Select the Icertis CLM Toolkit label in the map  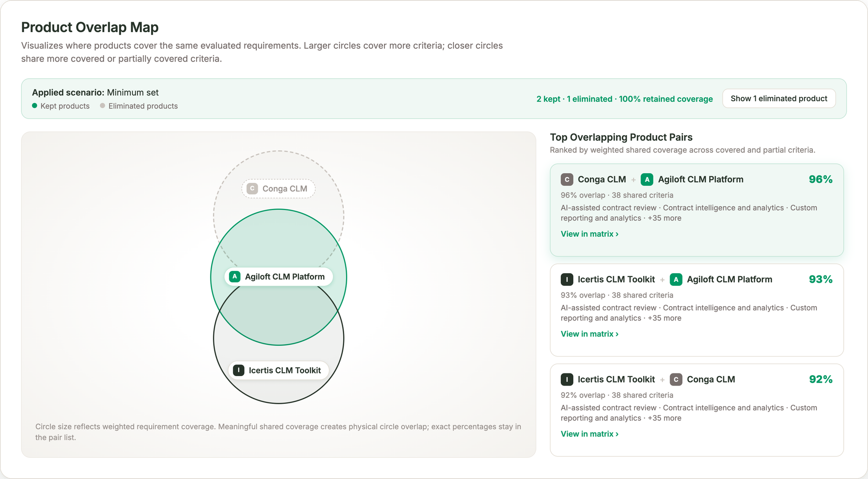279,370
